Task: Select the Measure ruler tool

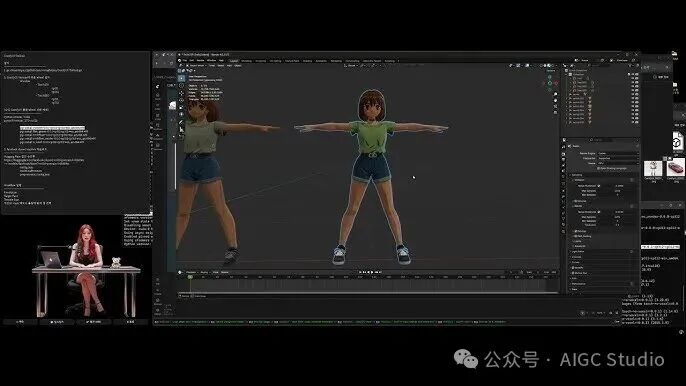Action: (x=181, y=130)
